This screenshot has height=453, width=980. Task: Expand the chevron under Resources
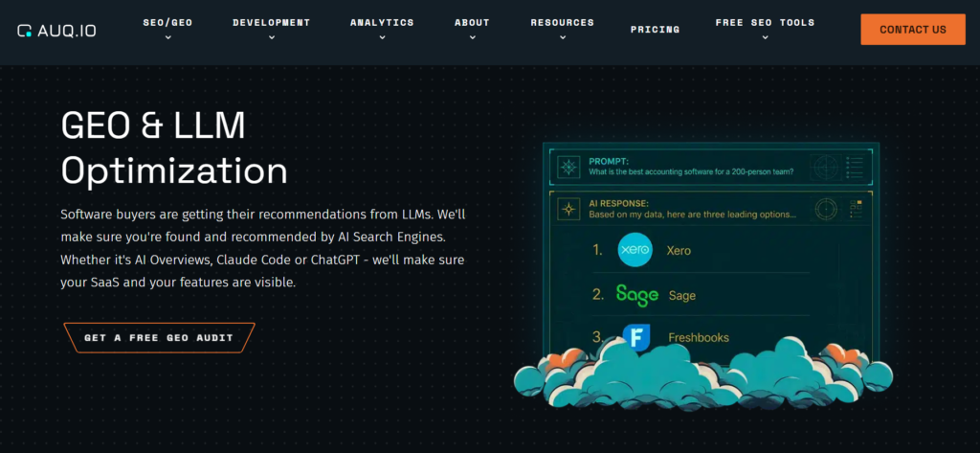coord(563,37)
